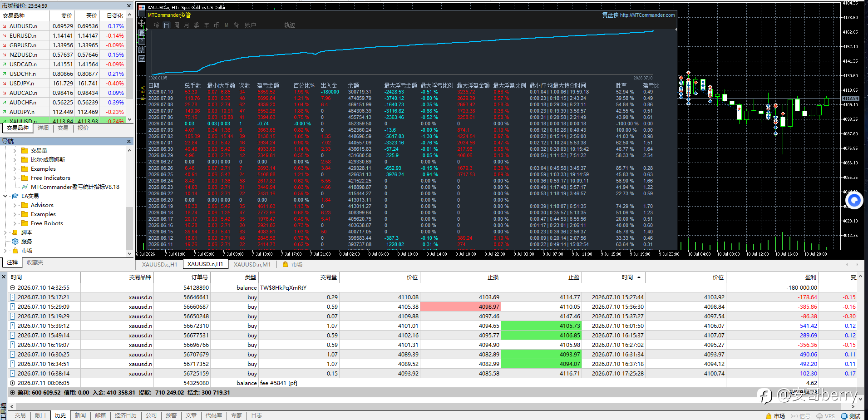
Task: Expand the 脚本 scripts node
Action: pos(5,232)
